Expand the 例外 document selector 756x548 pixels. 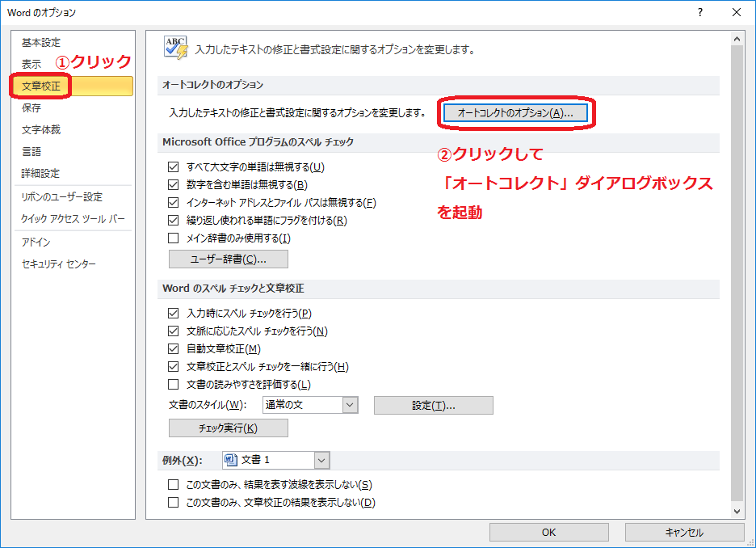(321, 460)
